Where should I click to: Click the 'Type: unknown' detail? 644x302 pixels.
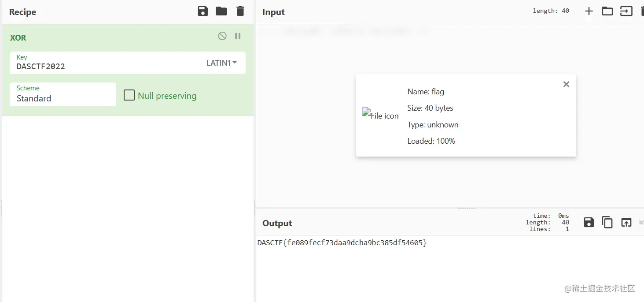[x=433, y=125]
